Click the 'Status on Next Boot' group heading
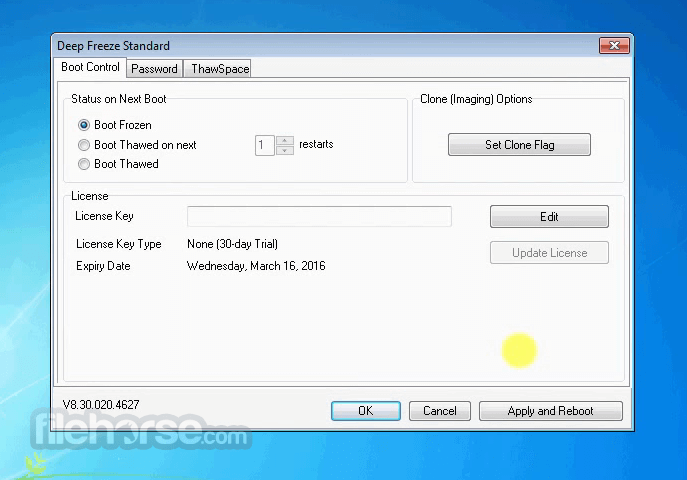 [x=119, y=99]
